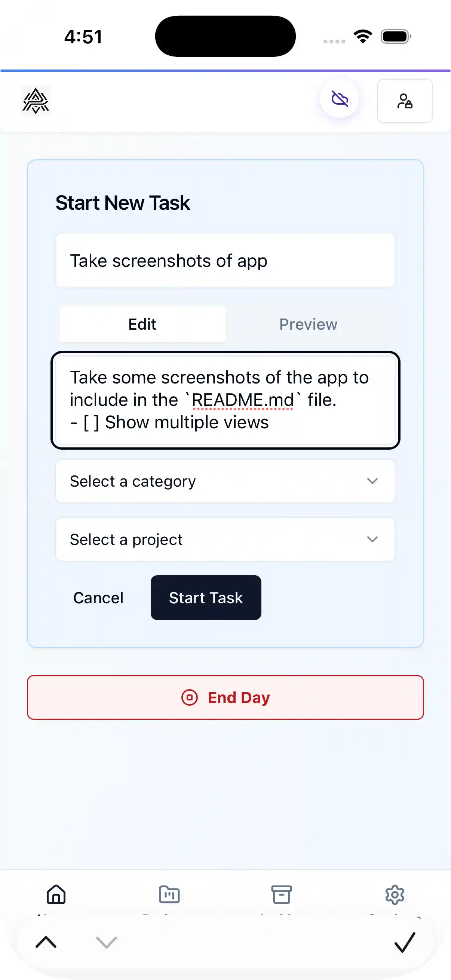Click the task title field "Take screenshots of app"
451x980 pixels.
pyautogui.click(x=225, y=261)
